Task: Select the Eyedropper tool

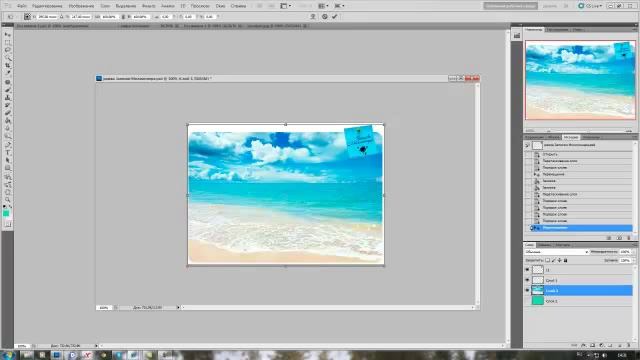Action: (x=8, y=73)
